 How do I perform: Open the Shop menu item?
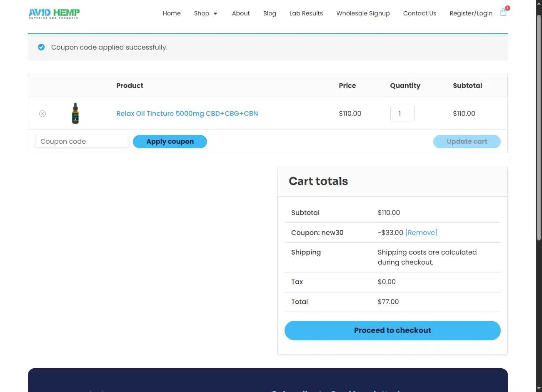202,13
